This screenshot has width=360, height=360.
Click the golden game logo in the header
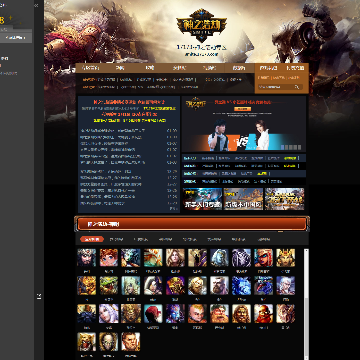(x=201, y=25)
